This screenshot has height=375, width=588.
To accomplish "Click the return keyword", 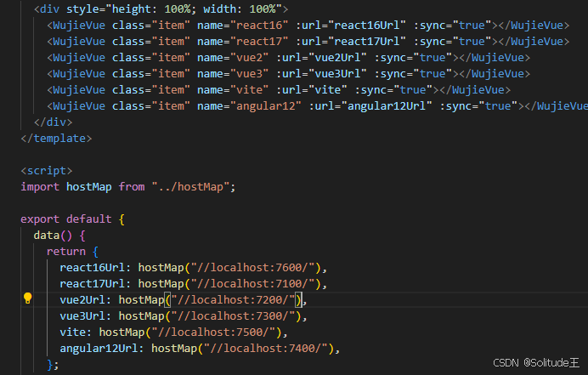I will (x=66, y=251).
